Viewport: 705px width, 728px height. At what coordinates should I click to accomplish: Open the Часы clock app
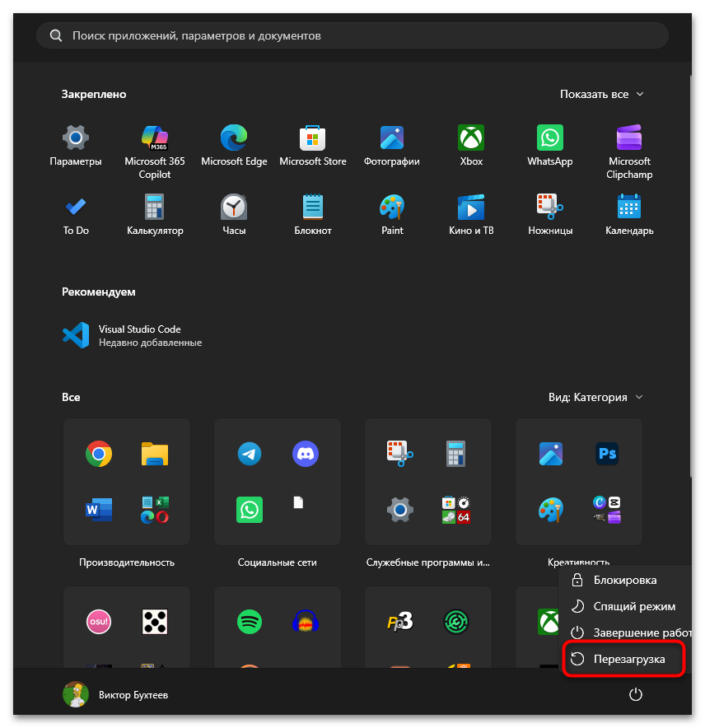(234, 215)
